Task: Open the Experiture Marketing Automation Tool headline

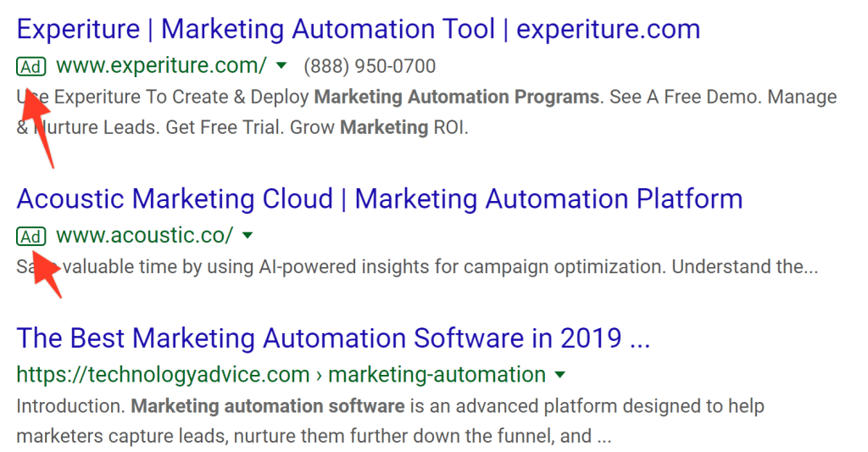Action: 359,30
